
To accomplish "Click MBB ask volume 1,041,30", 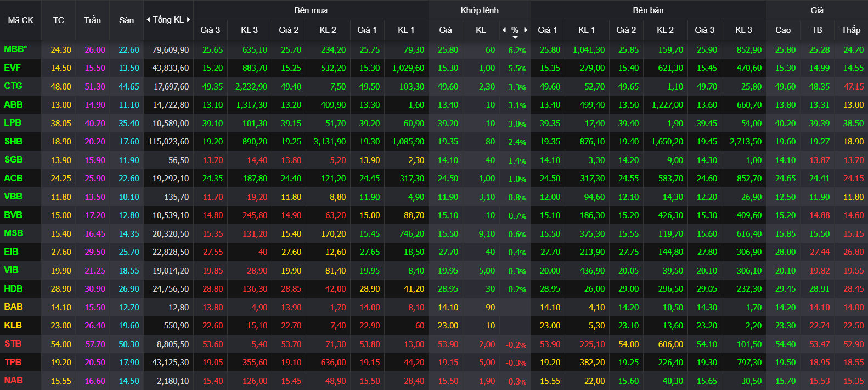I will 589,50.
